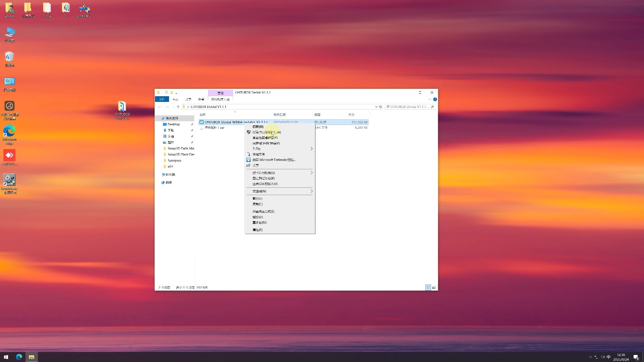Image resolution: width=644 pixels, height=362 pixels.
Task: Expand the 授予访问权限(G) submenu
Action: pos(280,173)
